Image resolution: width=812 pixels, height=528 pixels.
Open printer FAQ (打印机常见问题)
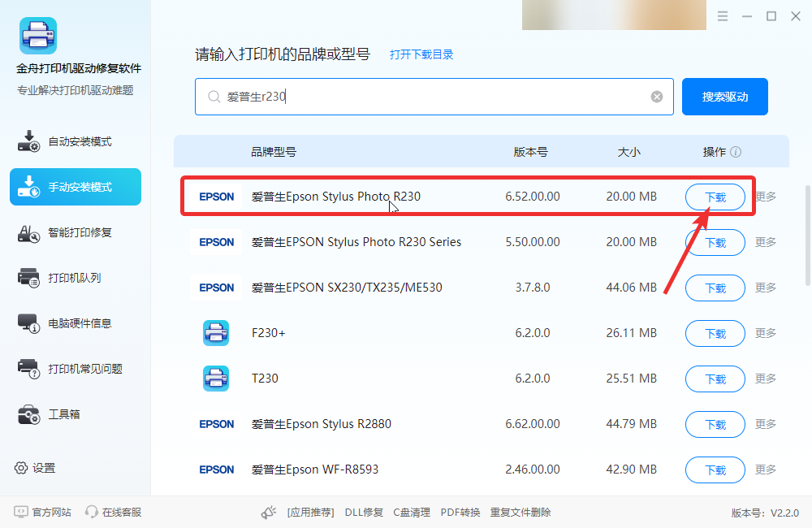(x=76, y=369)
